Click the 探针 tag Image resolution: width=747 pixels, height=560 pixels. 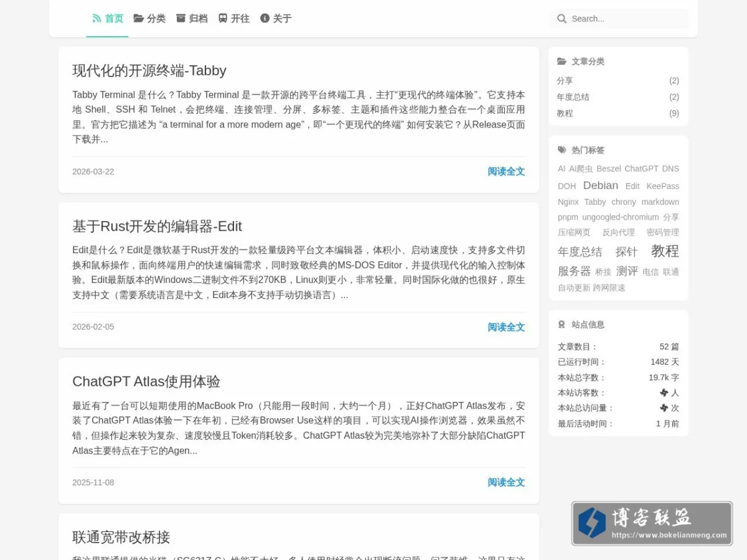click(627, 252)
